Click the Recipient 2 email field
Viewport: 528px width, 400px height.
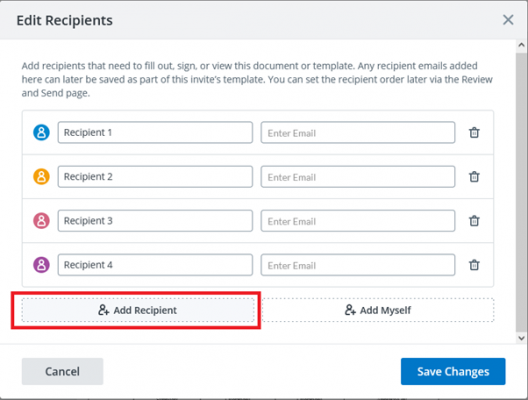click(358, 176)
